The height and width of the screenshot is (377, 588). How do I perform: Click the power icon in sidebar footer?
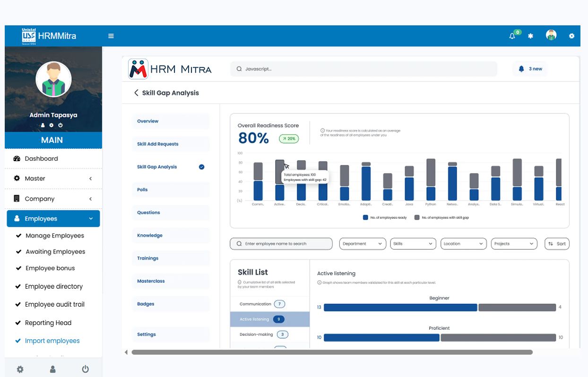click(x=85, y=369)
